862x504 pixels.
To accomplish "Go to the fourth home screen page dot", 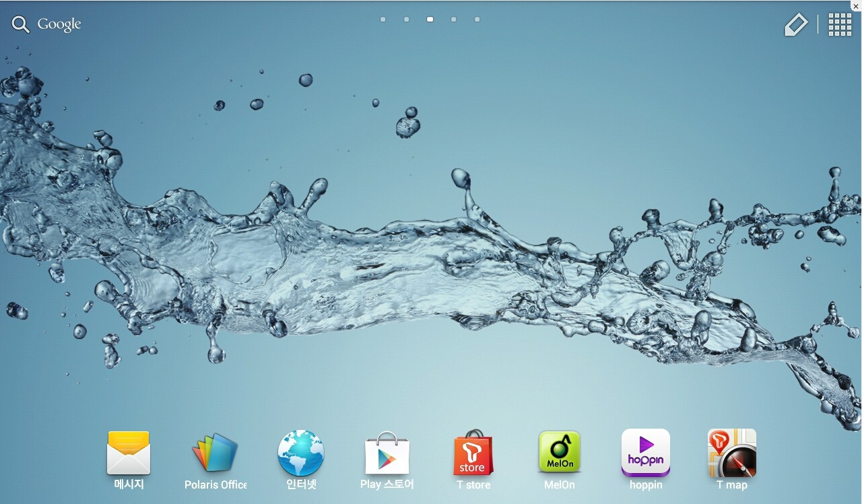I will (454, 20).
